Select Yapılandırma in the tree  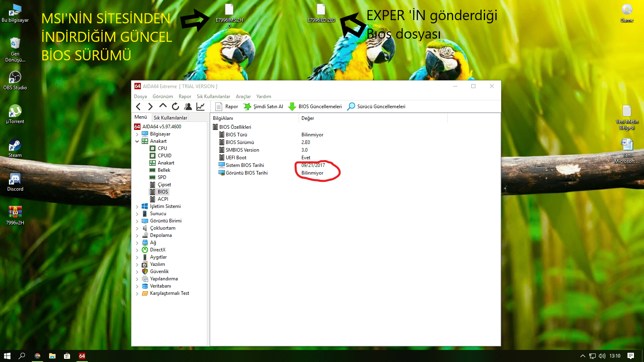160,279
